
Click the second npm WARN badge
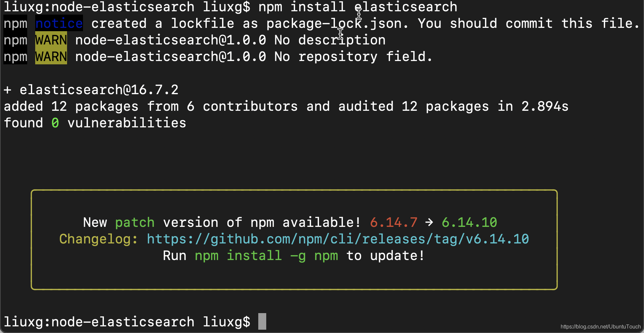50,56
